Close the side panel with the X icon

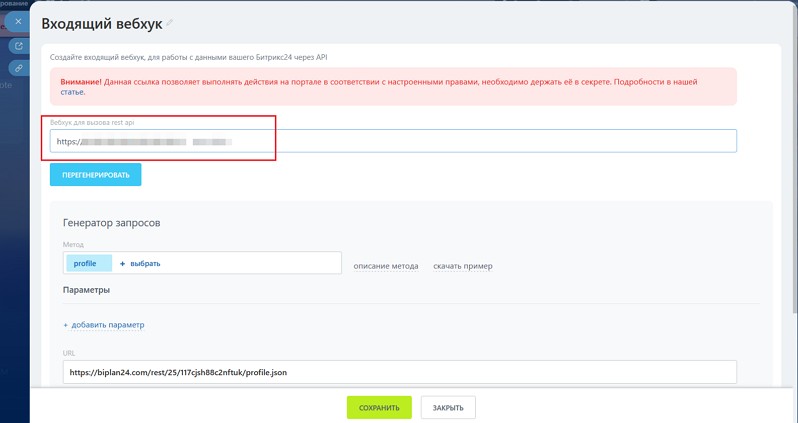[18, 22]
